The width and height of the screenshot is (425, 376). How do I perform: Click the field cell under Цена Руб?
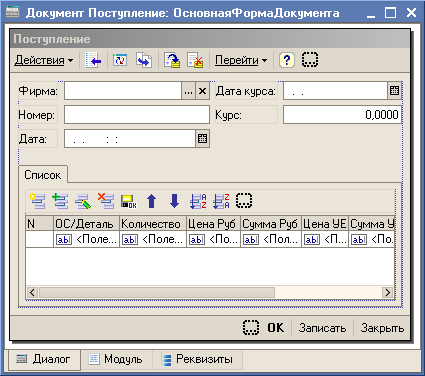coord(214,239)
